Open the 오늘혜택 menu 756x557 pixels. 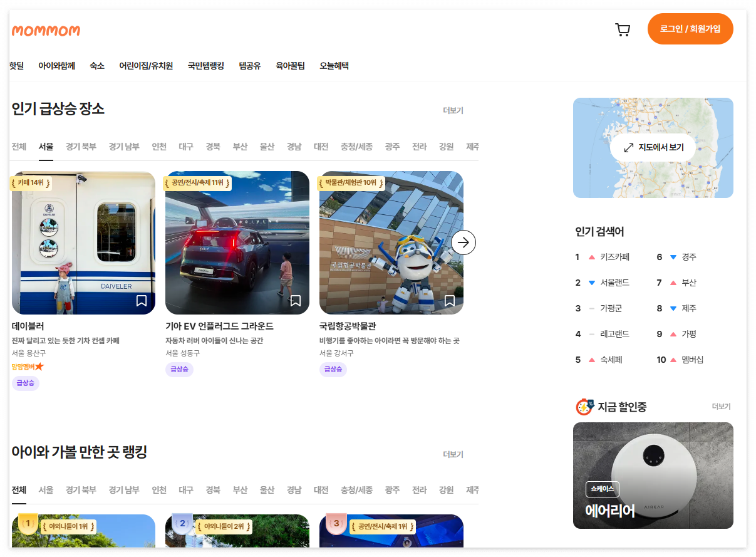click(334, 65)
